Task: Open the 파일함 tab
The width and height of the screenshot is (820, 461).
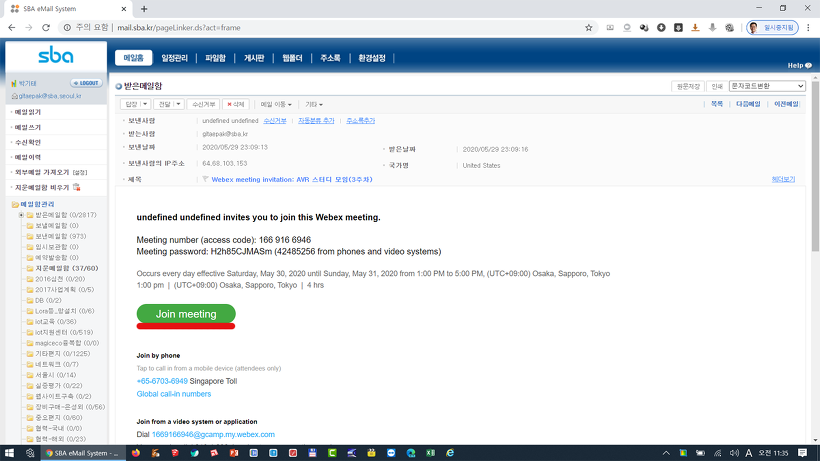Action: [215, 58]
